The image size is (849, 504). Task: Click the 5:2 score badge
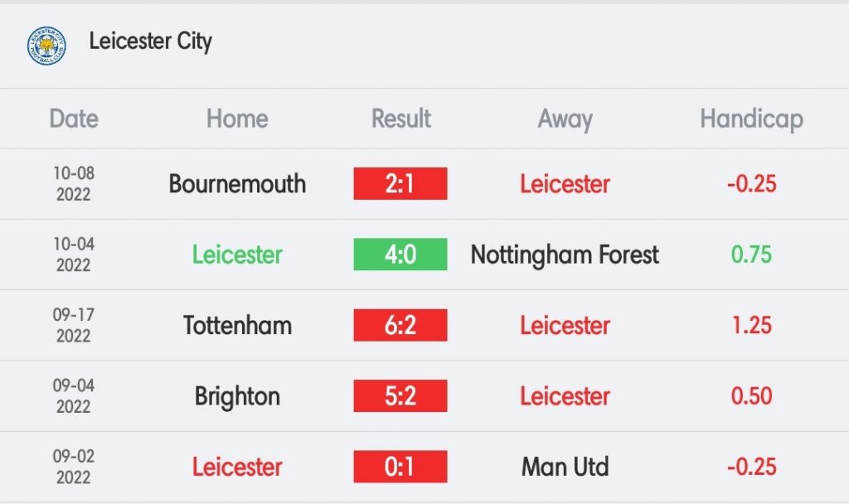click(400, 395)
